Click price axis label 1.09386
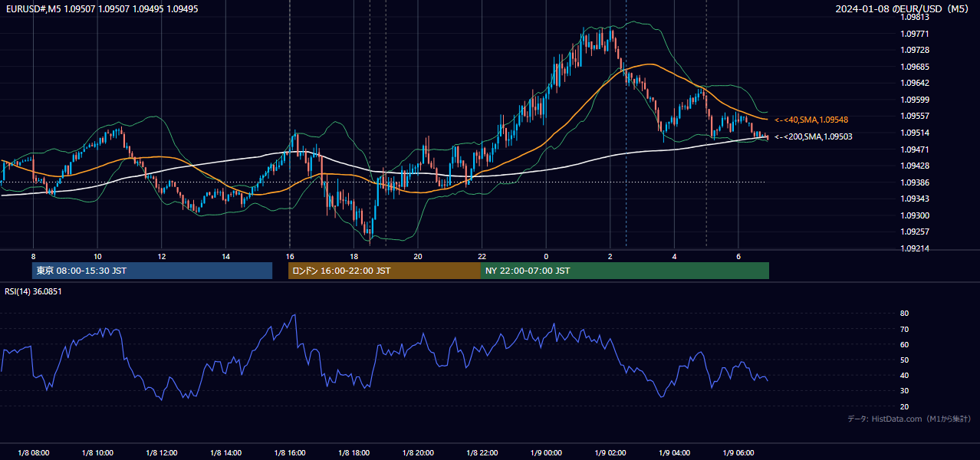Image resolution: width=980 pixels, height=460 pixels. coord(915,182)
